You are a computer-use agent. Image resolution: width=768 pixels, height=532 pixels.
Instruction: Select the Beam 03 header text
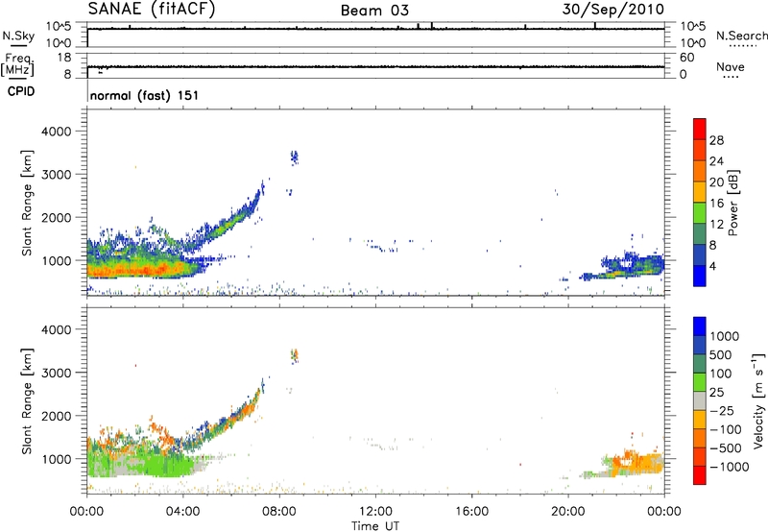tap(374, 11)
